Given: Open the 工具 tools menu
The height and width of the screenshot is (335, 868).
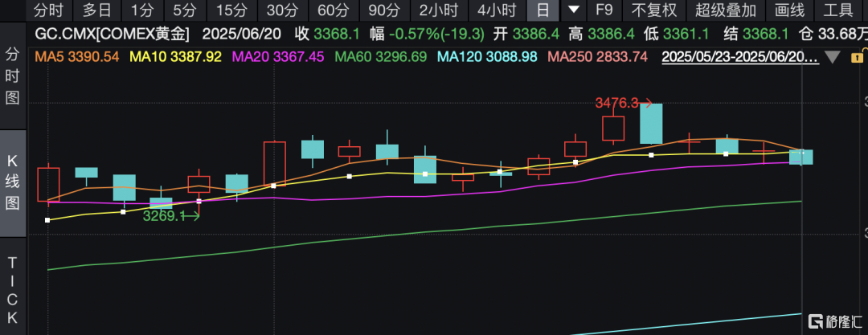Looking at the screenshot, I should 838,10.
